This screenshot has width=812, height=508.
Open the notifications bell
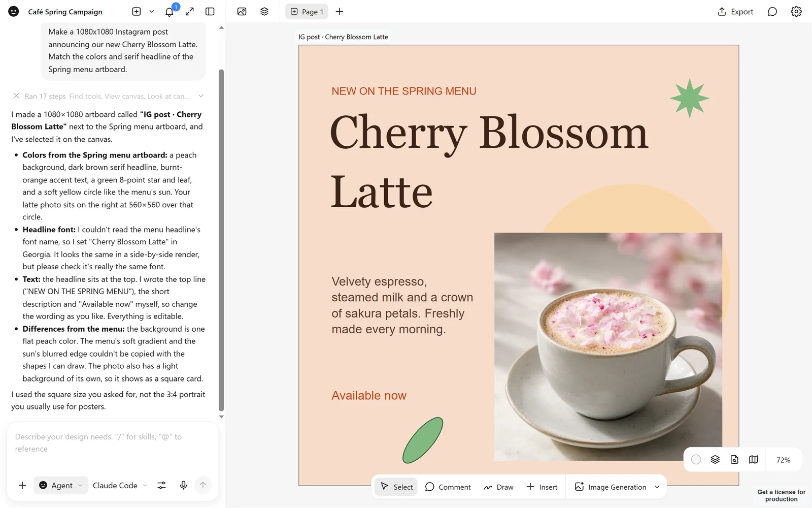(170, 12)
